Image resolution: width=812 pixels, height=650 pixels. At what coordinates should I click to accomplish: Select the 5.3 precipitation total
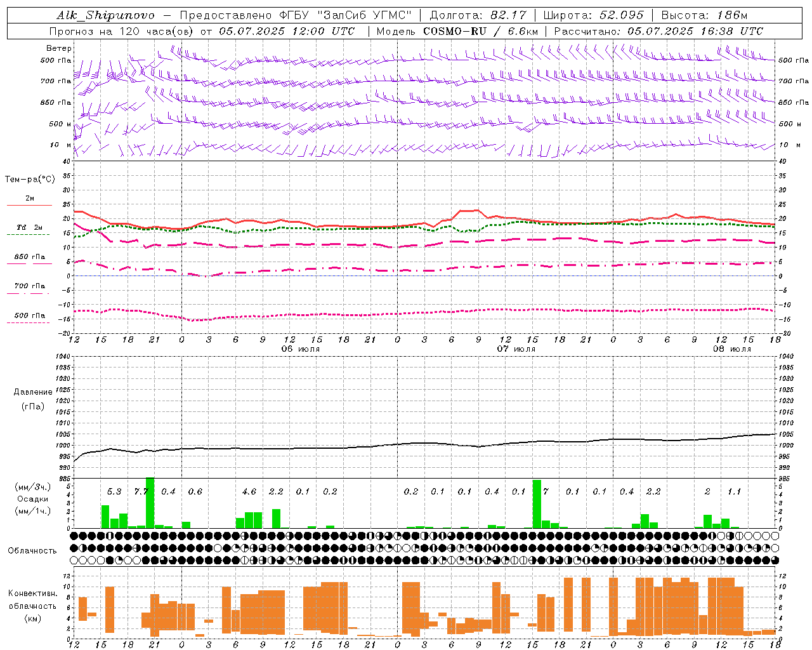tap(114, 492)
